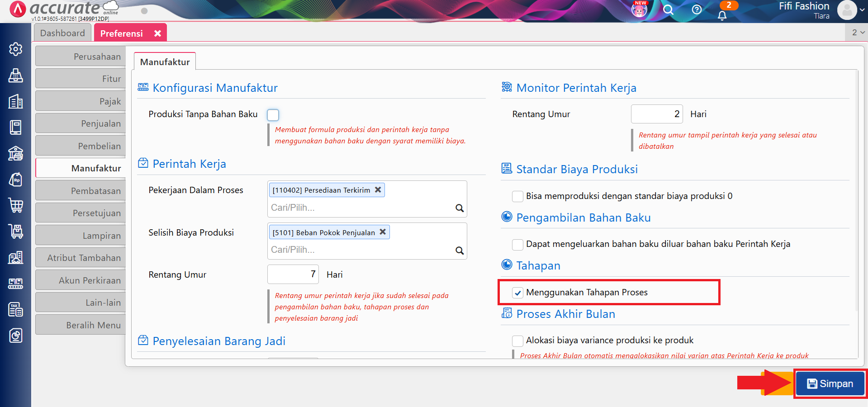The image size is (868, 407).
Task: Uncheck Menggunakan Tahapan Proses
Action: (517, 293)
